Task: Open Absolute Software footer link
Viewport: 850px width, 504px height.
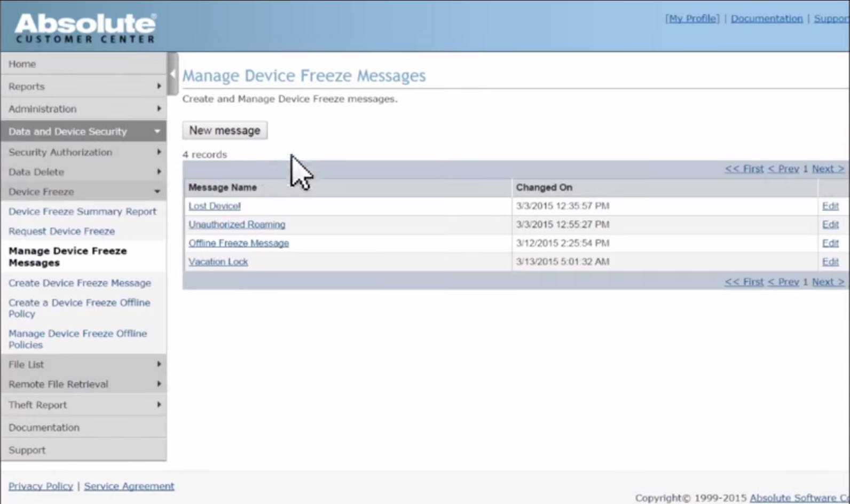Action: [x=799, y=498]
